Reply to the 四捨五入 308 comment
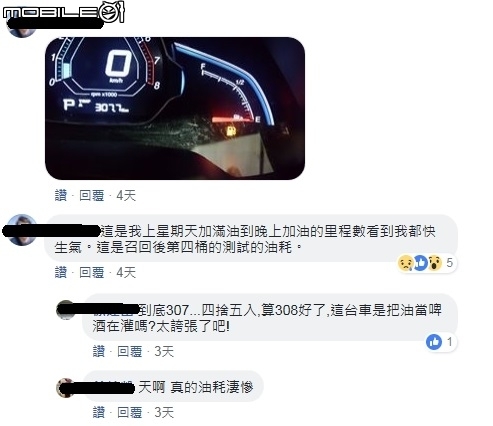 pos(130,351)
